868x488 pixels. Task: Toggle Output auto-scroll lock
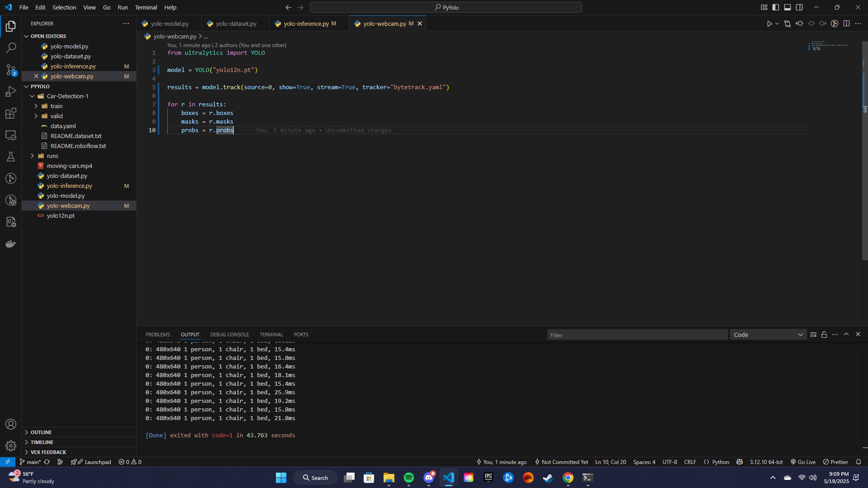824,335
